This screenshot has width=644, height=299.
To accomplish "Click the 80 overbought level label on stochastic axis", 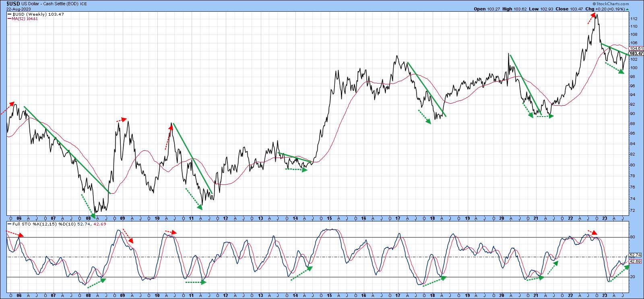I will (632, 237).
